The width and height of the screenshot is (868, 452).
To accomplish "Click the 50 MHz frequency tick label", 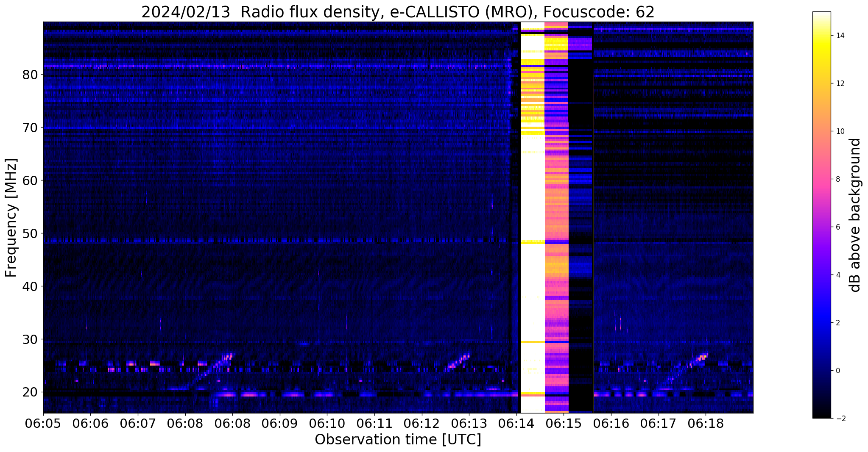I will click(x=30, y=233).
